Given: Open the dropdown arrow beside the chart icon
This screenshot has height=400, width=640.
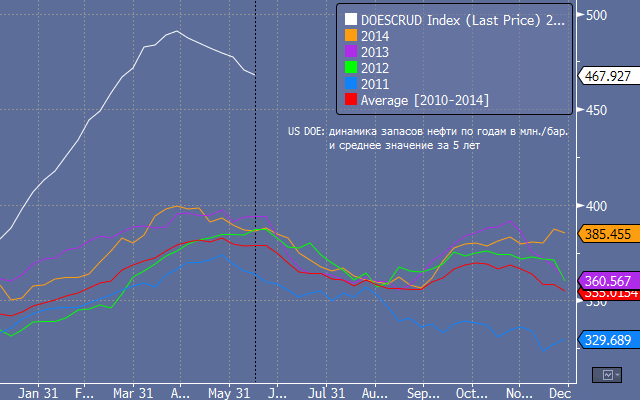Looking at the screenshot, I should [619, 374].
